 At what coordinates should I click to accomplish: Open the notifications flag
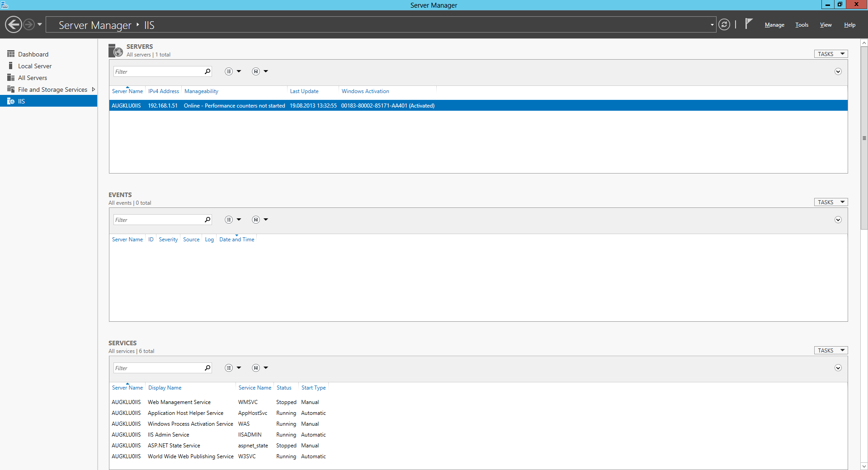(x=749, y=23)
